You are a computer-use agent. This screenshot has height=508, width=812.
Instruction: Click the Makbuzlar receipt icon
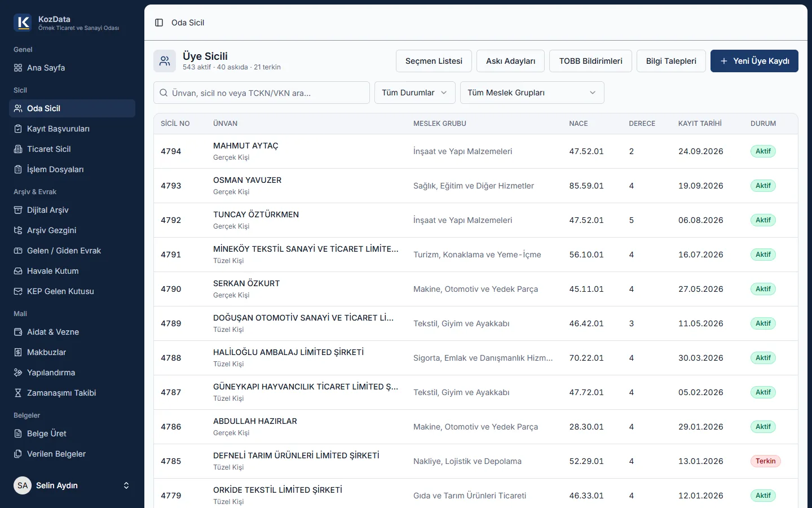(x=18, y=352)
